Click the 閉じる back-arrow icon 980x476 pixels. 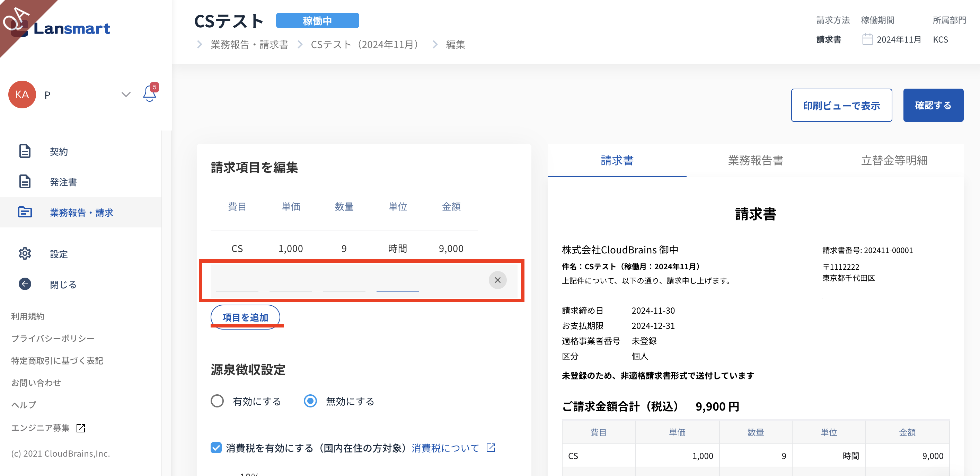25,284
